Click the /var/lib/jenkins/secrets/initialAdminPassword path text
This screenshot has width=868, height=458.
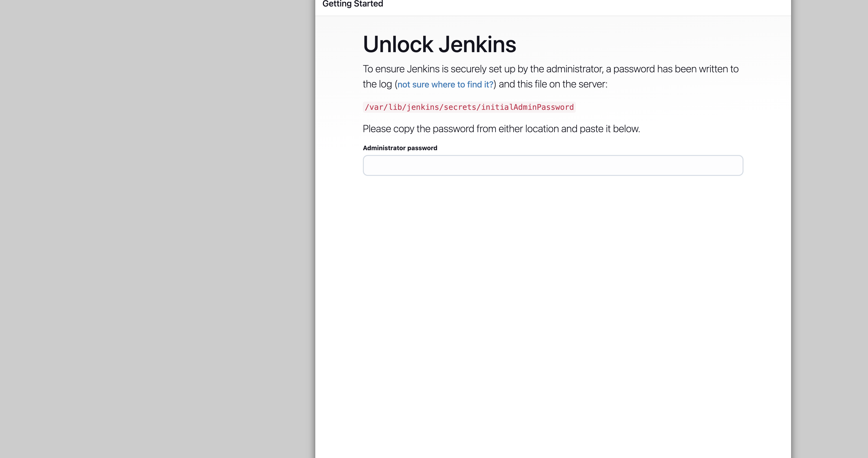(x=469, y=107)
